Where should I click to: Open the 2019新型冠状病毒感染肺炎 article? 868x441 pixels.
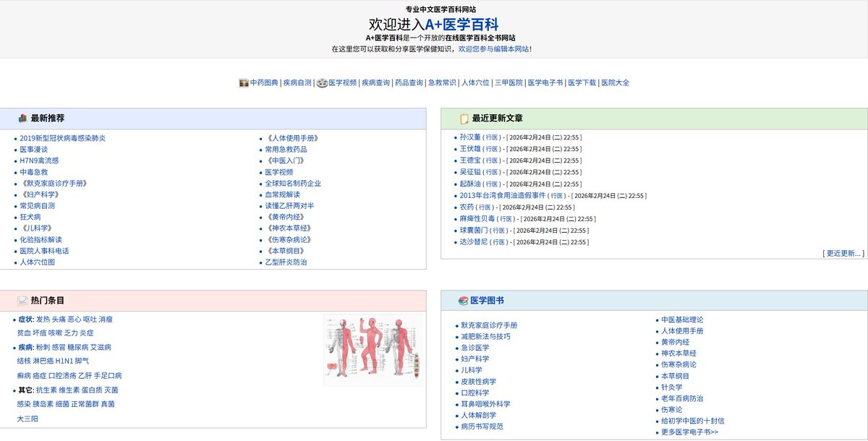(x=63, y=137)
